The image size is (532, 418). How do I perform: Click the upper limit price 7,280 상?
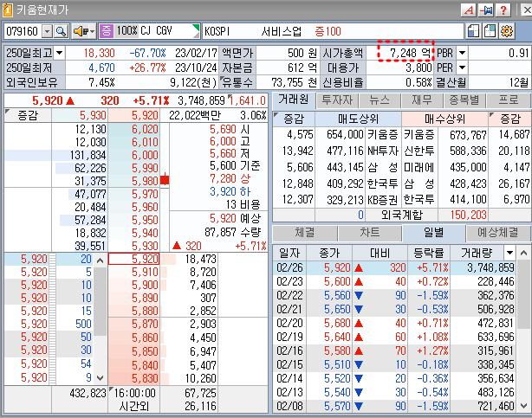tap(230, 178)
